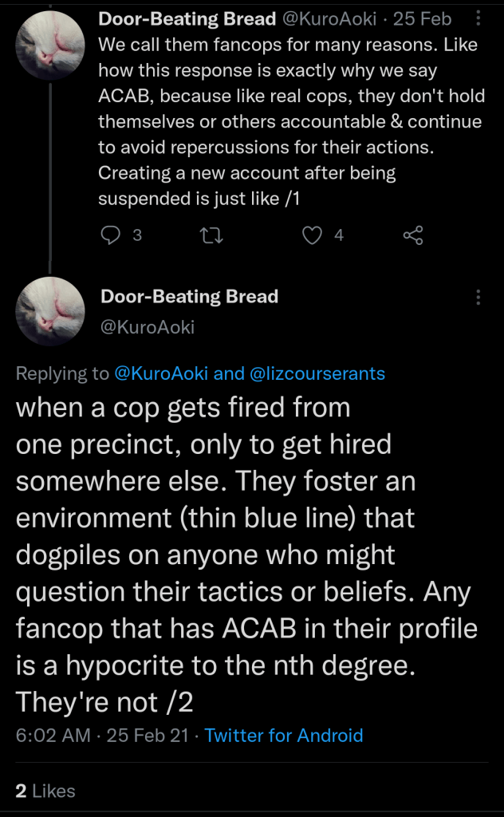Open the more options menu on the first tweet

478,18
